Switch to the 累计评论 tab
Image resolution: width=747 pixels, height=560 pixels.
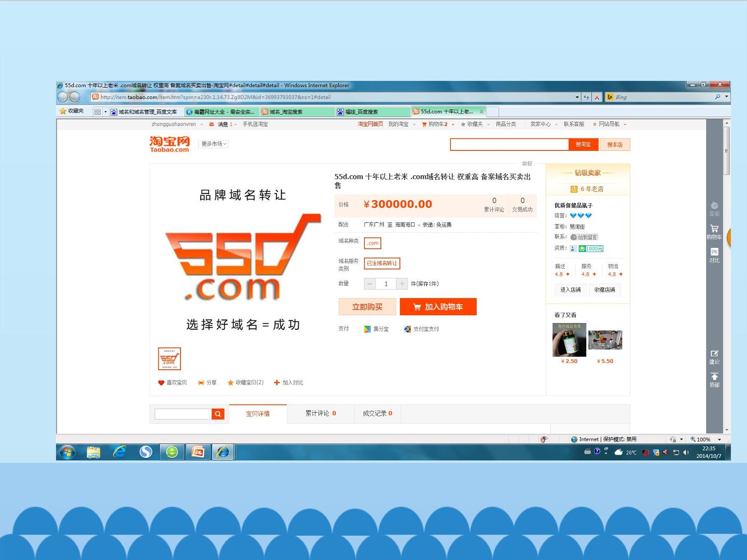(x=320, y=413)
